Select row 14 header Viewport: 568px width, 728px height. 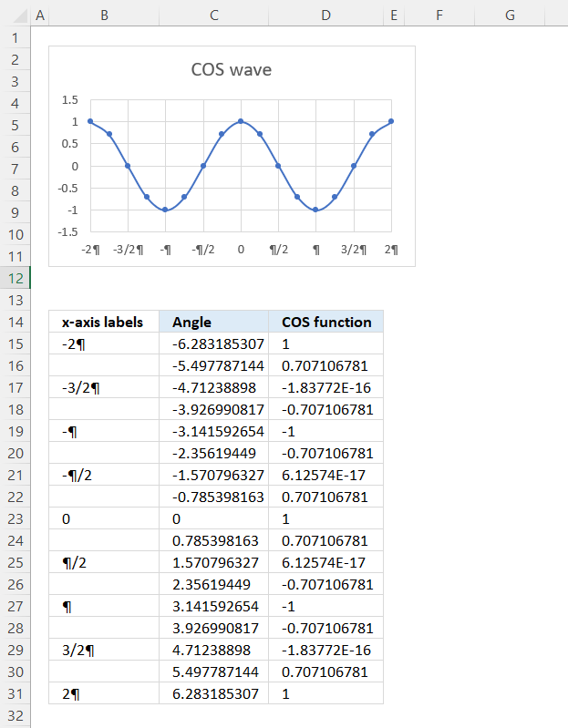15,322
